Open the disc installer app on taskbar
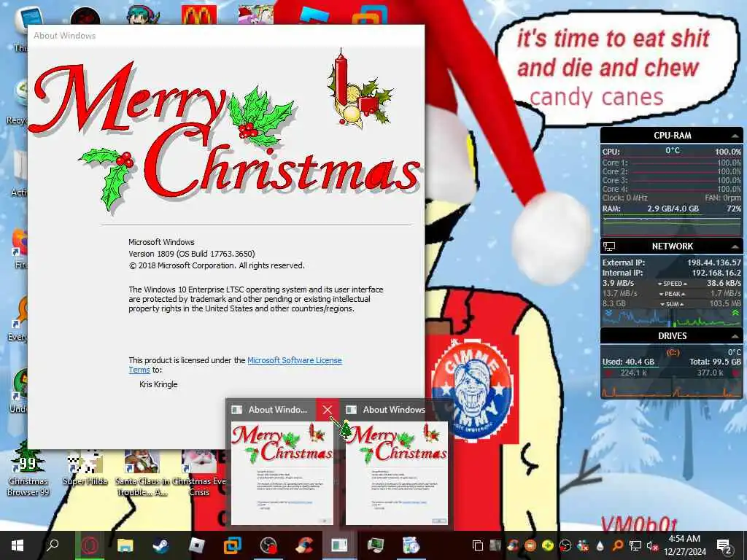747x560 pixels. point(411,545)
